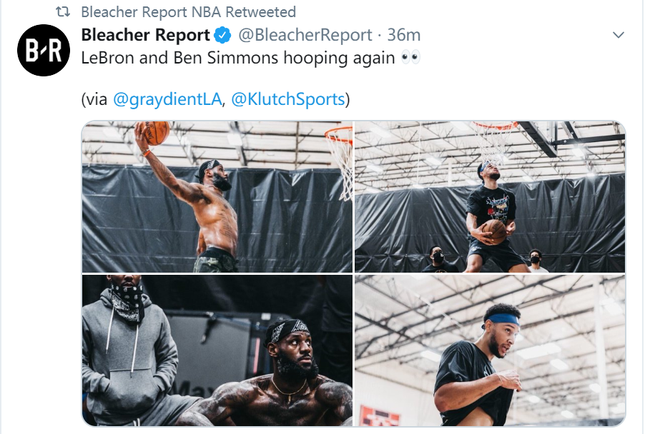This screenshot has height=434, width=650.
Task: Open the bottom-left photo with bandana headband
Action: [x=217, y=350]
